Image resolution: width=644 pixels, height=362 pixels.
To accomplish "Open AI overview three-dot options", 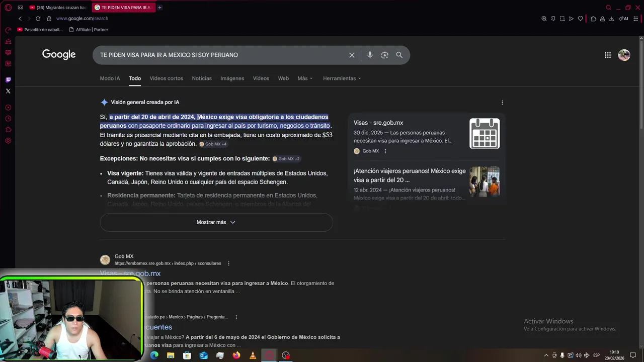I will click(x=502, y=103).
